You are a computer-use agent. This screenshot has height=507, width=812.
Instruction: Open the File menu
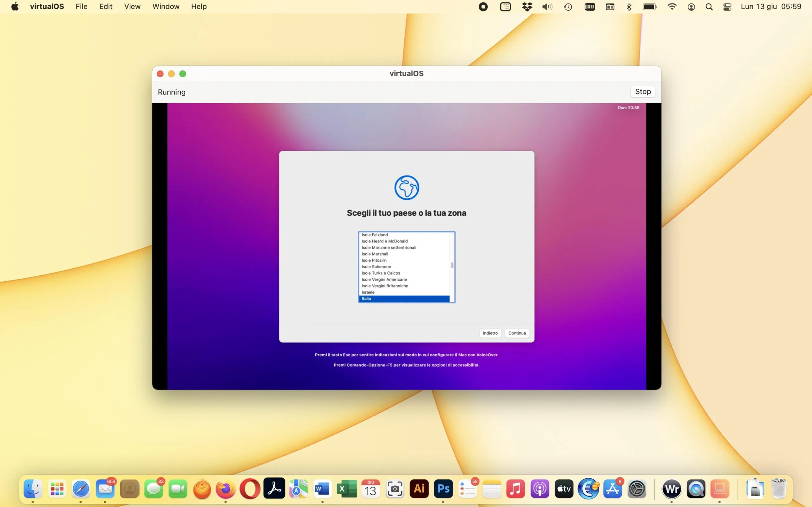coord(81,6)
